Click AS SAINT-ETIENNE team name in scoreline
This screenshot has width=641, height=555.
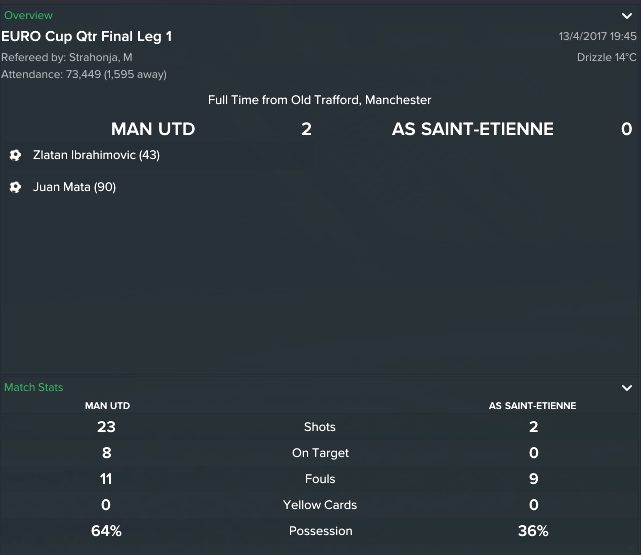point(473,129)
